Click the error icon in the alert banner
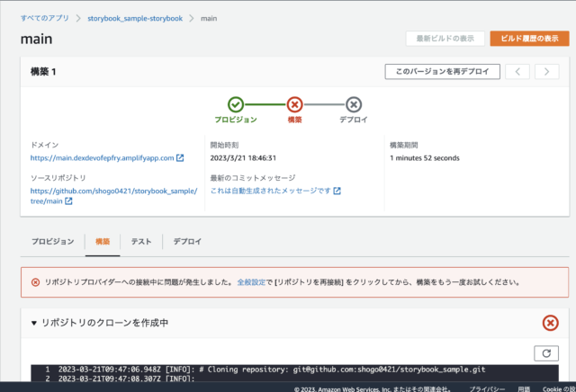Viewport: 576px width, 392px height. click(x=35, y=282)
